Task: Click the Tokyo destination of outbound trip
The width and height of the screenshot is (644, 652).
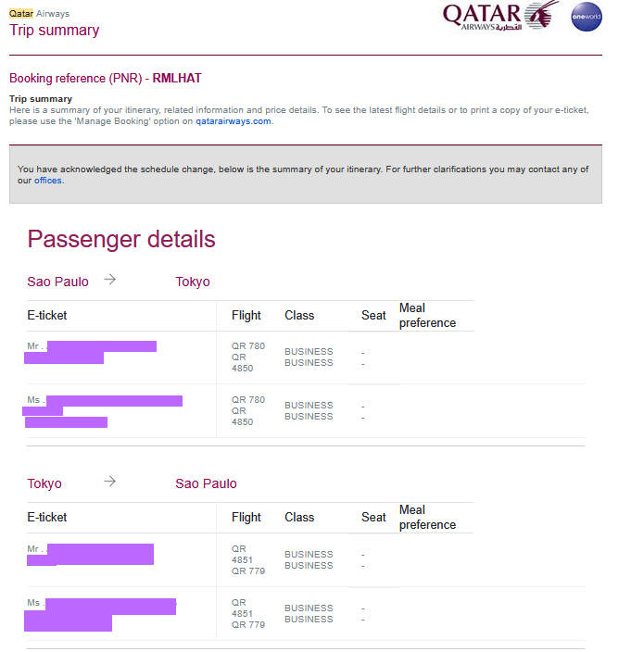Action: click(192, 282)
